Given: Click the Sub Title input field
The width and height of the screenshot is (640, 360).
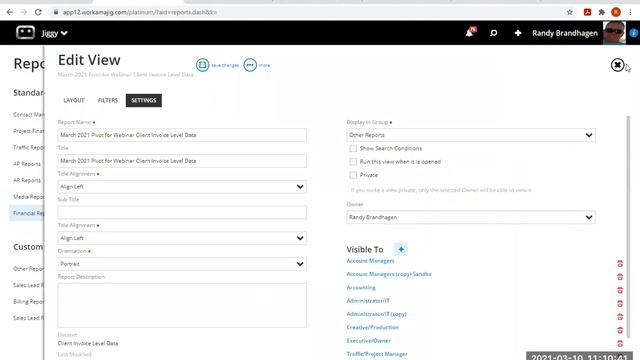Looking at the screenshot, I should [x=182, y=212].
